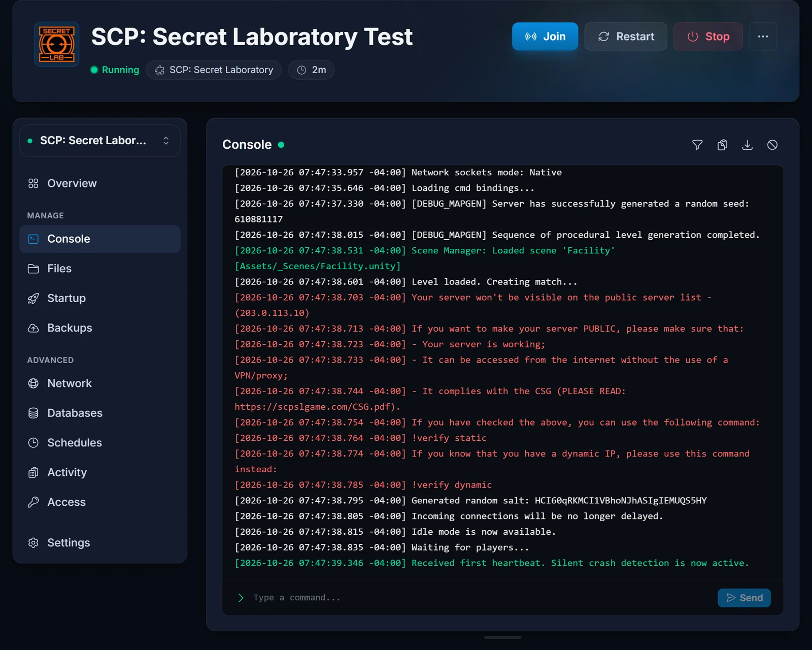View the Schedules page
This screenshot has height=650, width=812.
[100, 443]
